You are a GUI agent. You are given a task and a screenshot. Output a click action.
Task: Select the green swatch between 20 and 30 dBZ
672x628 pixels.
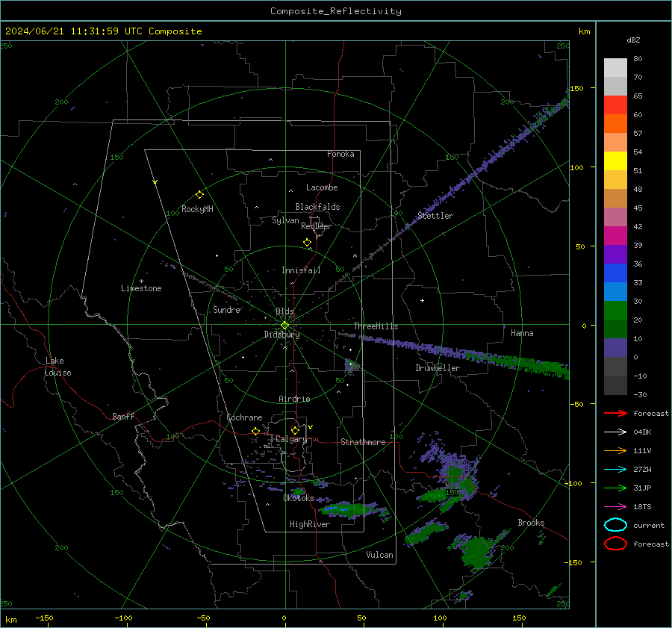click(x=615, y=311)
